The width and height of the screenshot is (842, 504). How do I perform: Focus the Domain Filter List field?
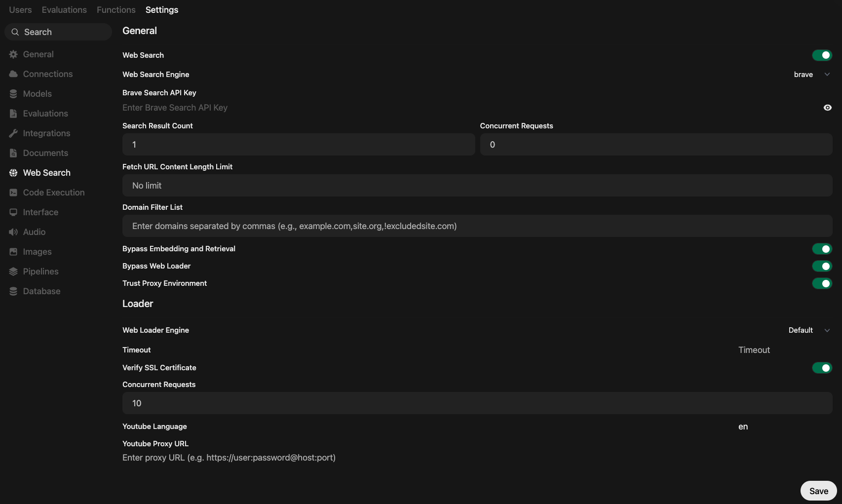coord(477,226)
